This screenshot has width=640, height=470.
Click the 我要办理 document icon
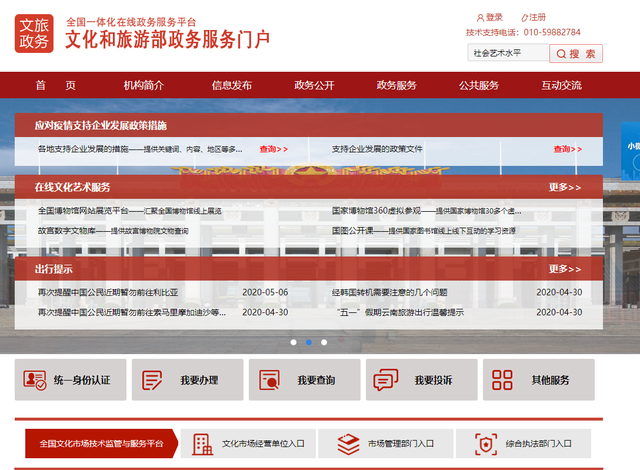pos(153,380)
